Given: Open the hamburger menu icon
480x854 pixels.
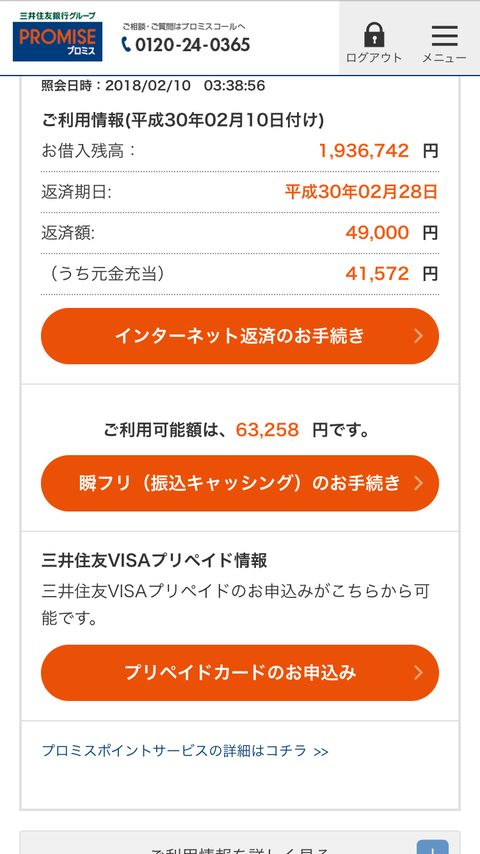Looking at the screenshot, I should 445,36.
